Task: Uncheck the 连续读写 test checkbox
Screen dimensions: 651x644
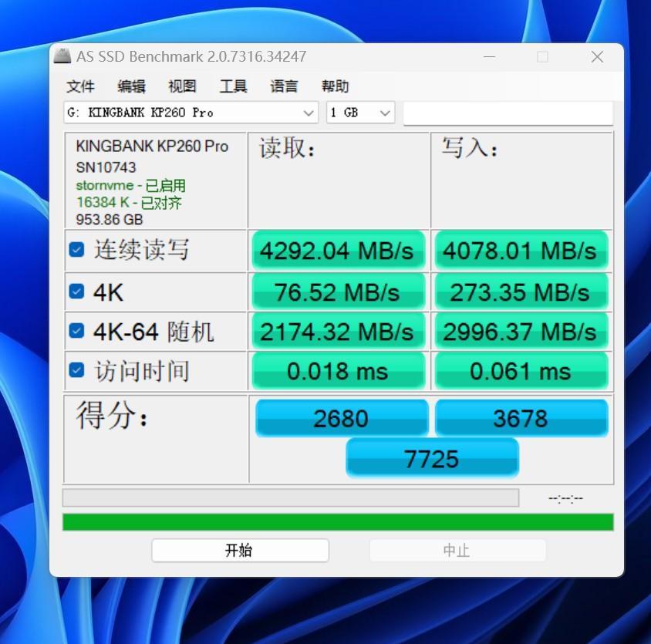Action: [76, 250]
